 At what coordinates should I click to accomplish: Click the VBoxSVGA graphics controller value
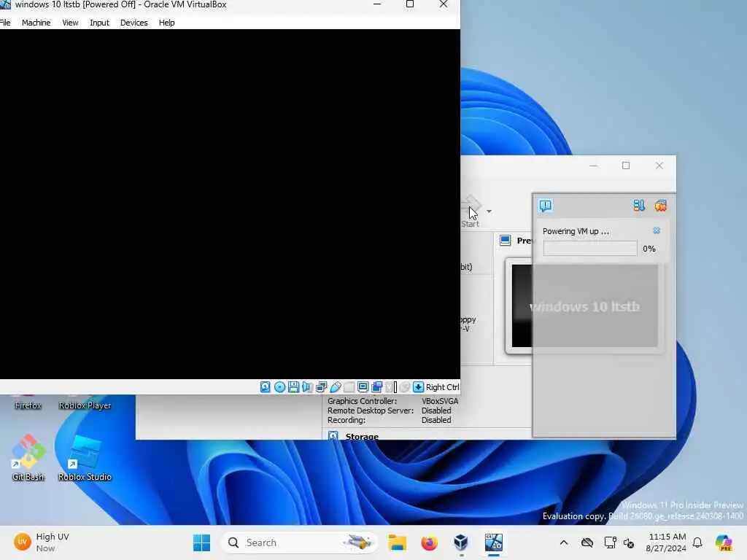(x=440, y=401)
